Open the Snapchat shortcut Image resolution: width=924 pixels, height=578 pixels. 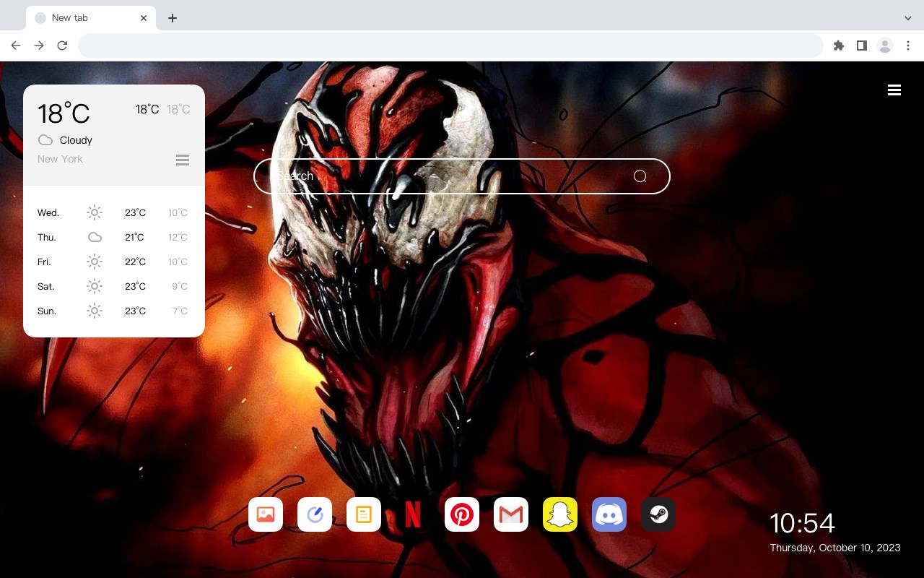[x=560, y=514]
